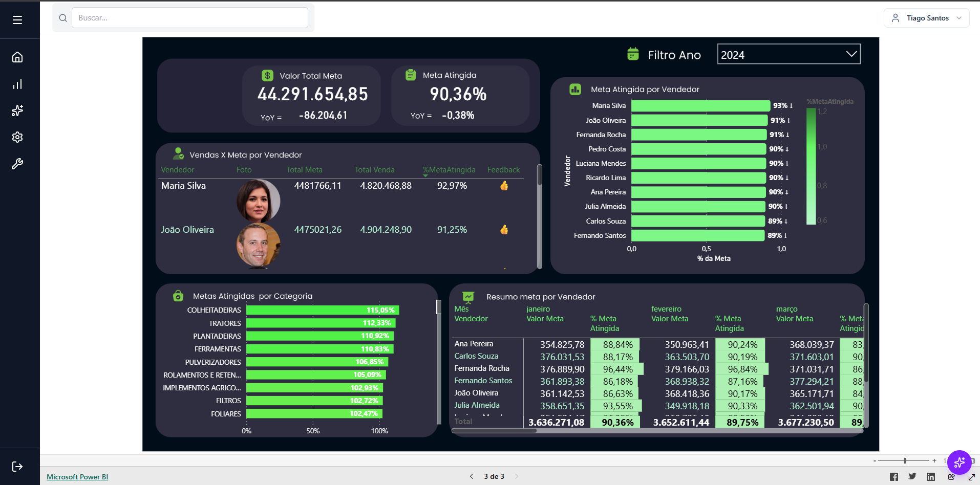Click the logout icon in sidebar
This screenshot has height=485, width=980.
17,466
